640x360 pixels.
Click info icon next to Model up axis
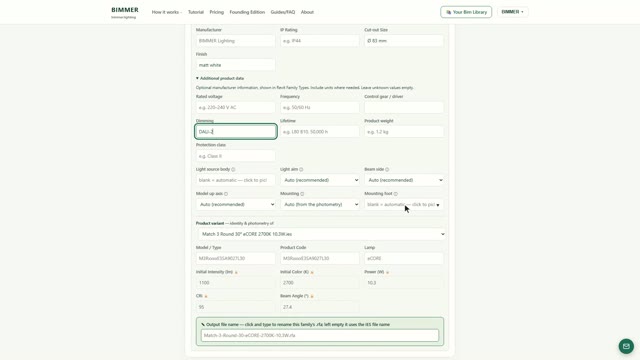[226, 194]
